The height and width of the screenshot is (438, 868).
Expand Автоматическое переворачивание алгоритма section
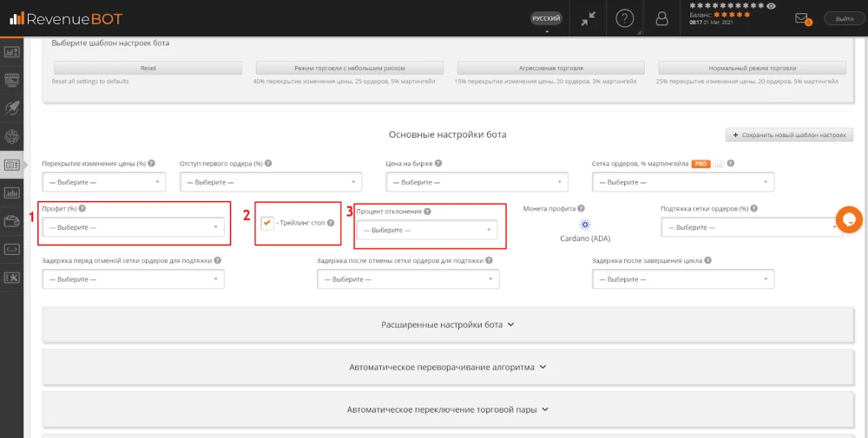(x=448, y=367)
